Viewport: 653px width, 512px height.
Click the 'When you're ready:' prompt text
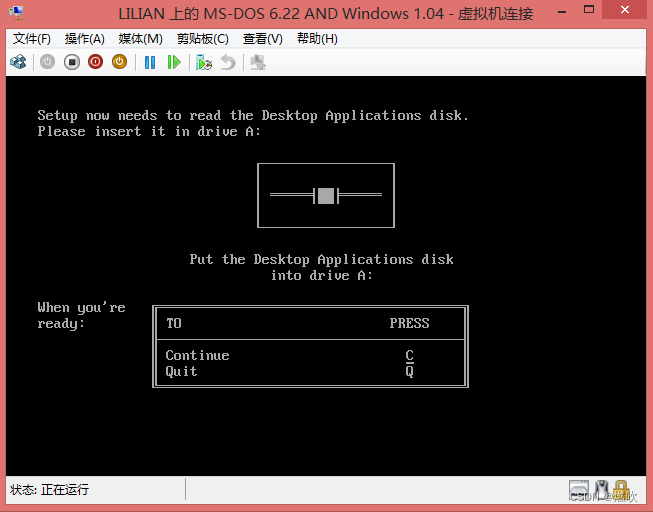pos(81,315)
